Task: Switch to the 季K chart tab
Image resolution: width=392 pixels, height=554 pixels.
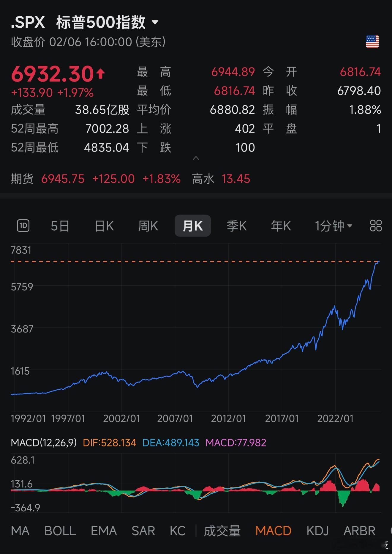Action: 237,226
